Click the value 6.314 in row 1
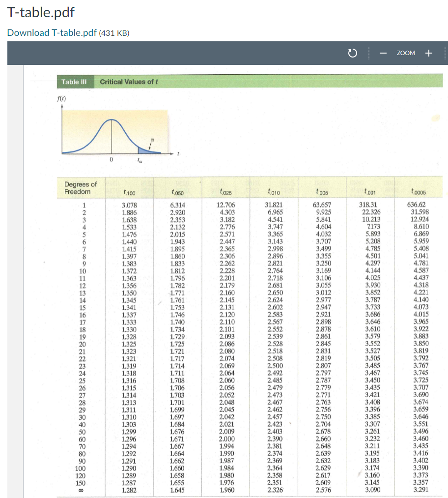448x498 pixels. pyautogui.click(x=178, y=205)
